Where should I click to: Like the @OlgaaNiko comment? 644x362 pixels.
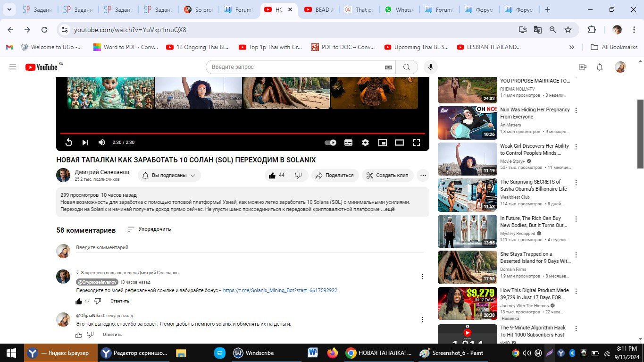pyautogui.click(x=79, y=335)
